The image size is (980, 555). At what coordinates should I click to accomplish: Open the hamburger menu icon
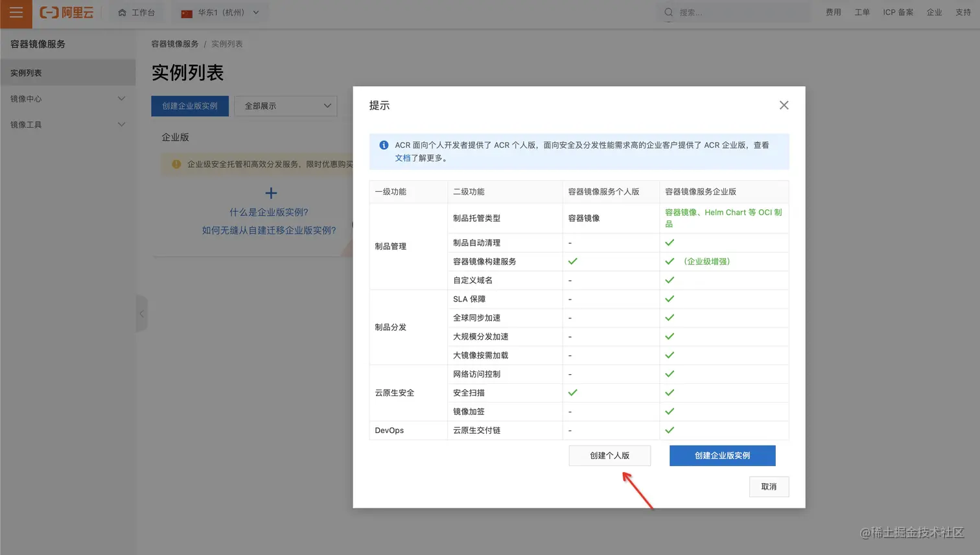(16, 13)
